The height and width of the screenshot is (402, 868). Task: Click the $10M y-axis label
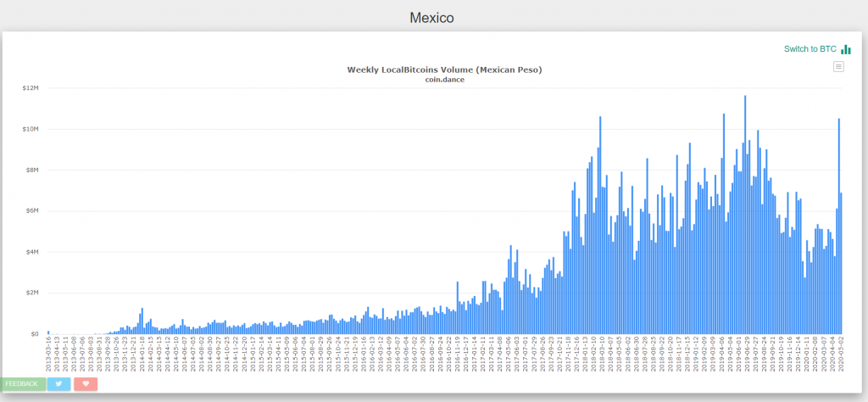point(31,129)
